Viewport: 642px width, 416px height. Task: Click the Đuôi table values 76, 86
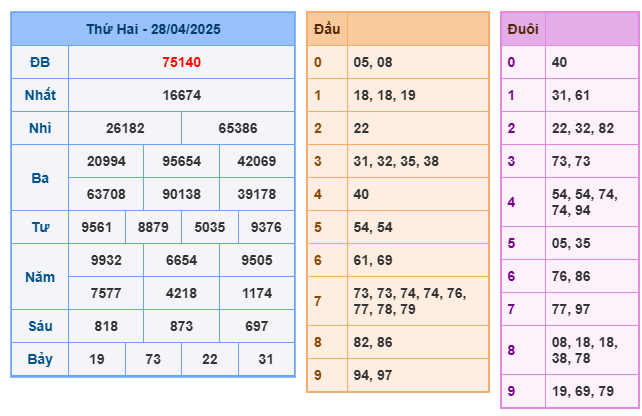[571, 276]
